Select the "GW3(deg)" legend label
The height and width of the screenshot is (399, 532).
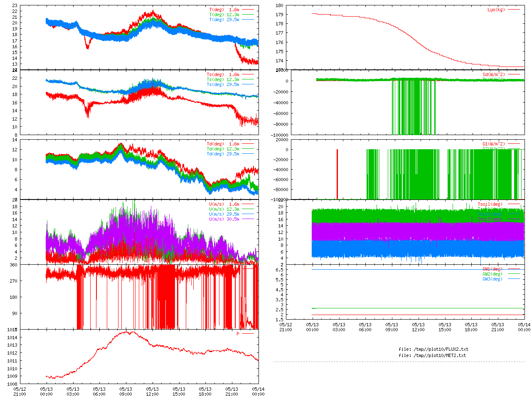(x=493, y=279)
